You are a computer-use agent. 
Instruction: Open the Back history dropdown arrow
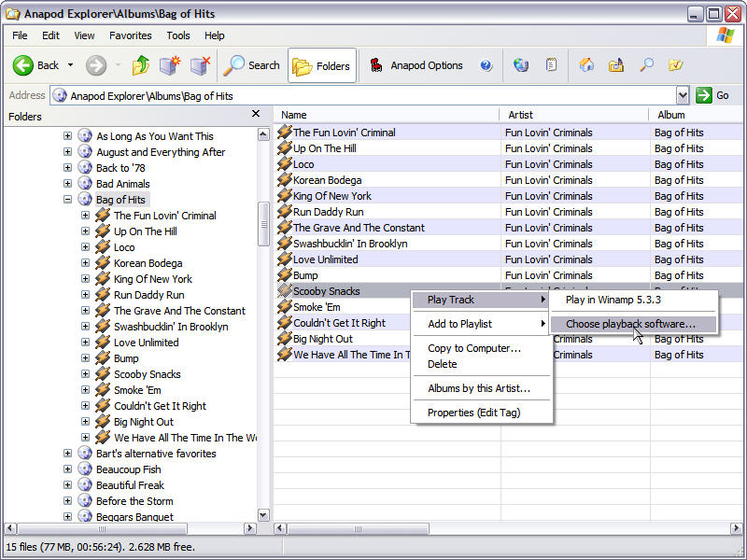(71, 65)
